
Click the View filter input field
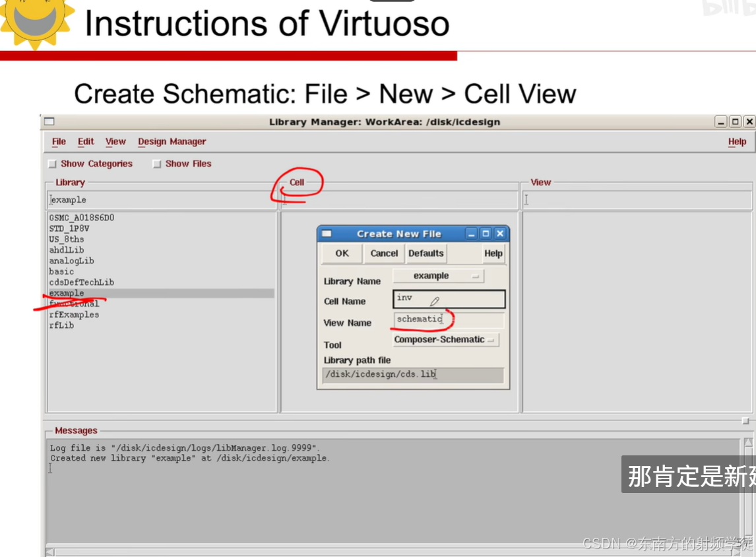(x=637, y=200)
